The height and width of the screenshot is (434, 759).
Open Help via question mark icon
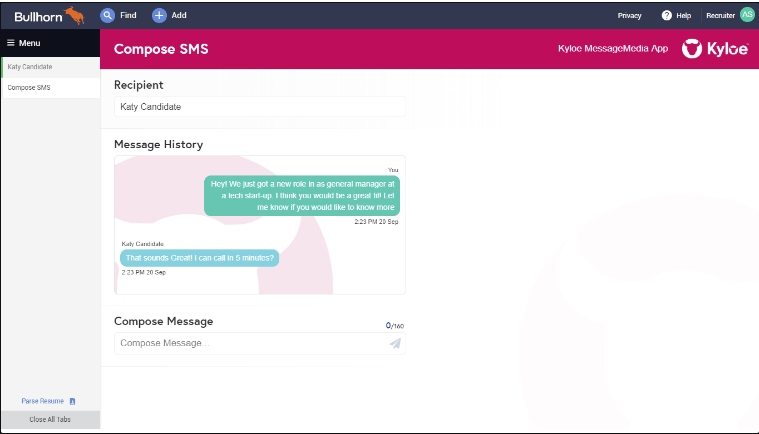667,15
